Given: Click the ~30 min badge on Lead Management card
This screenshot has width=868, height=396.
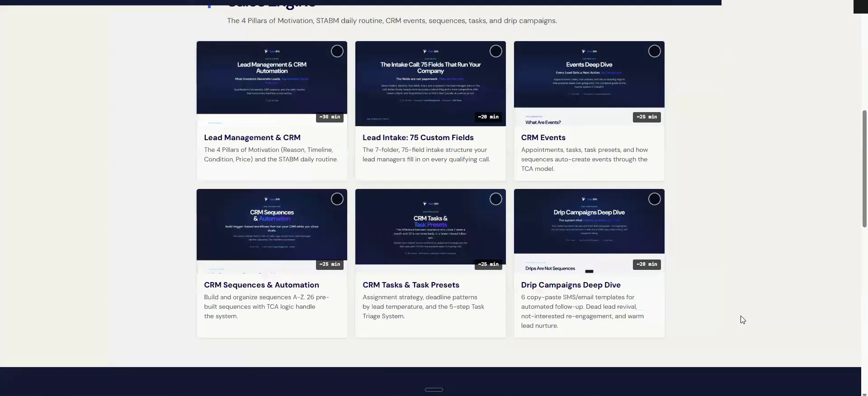Looking at the screenshot, I should click(330, 117).
